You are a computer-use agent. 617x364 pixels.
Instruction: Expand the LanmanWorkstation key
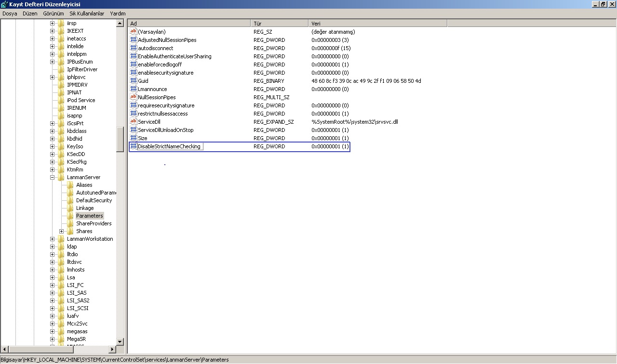[52, 239]
